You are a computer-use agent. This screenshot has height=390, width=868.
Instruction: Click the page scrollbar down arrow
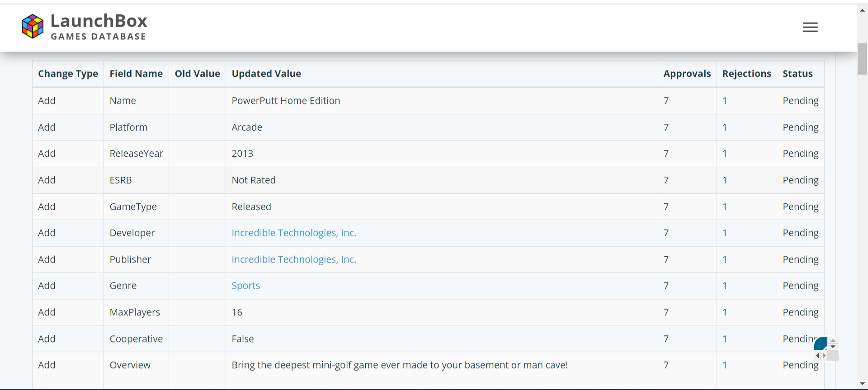[x=863, y=384]
